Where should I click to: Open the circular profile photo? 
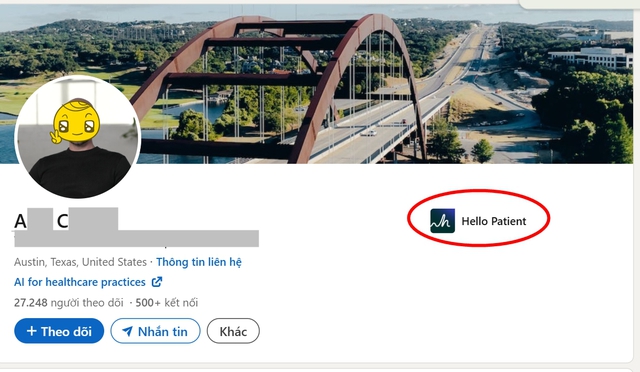78,137
